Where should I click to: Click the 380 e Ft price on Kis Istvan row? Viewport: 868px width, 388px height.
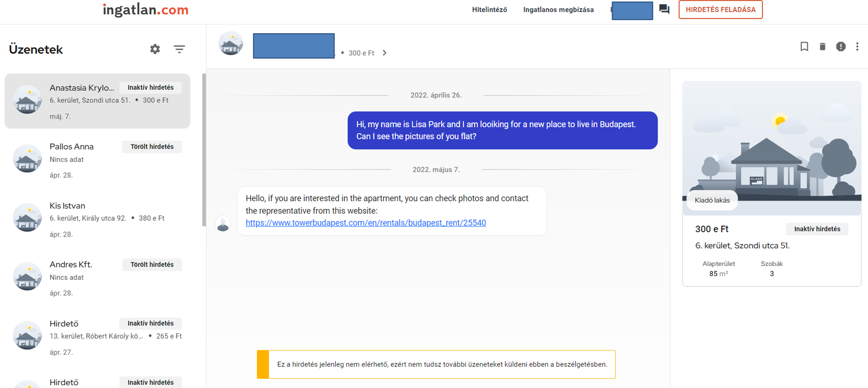coord(151,218)
